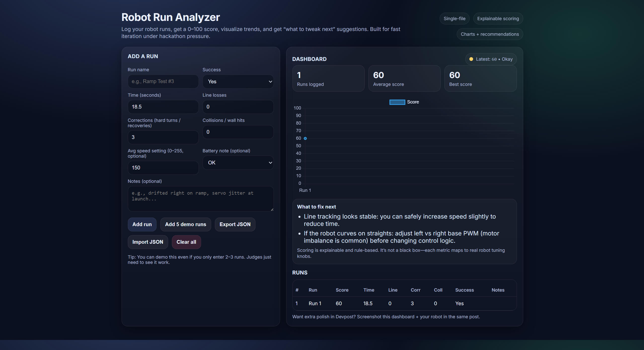Click the Corrections number field
Image resolution: width=644 pixels, height=350 pixels.
coord(163,137)
